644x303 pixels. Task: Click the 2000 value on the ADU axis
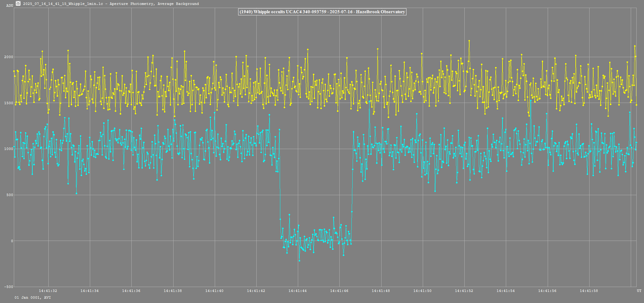point(9,57)
